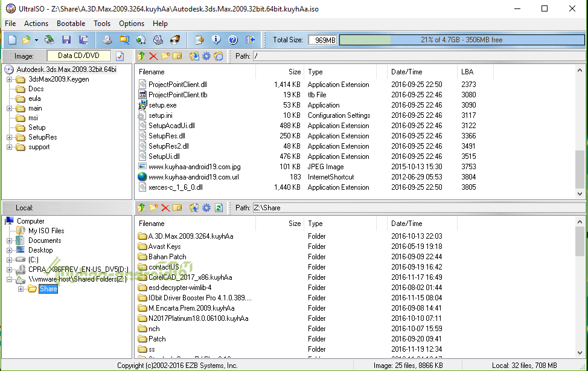Click the local Path field showing Z:\Share
This screenshot has width=588, height=371.
coord(419,208)
